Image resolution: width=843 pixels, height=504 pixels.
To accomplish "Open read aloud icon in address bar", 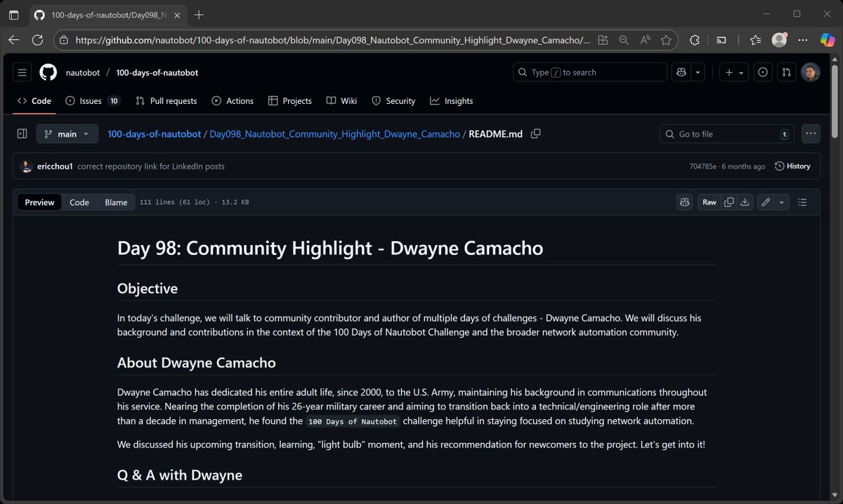I will [x=645, y=40].
